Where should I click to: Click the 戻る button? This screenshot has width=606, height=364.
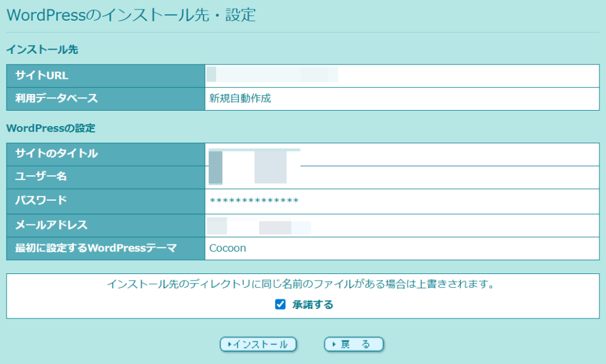coord(354,344)
